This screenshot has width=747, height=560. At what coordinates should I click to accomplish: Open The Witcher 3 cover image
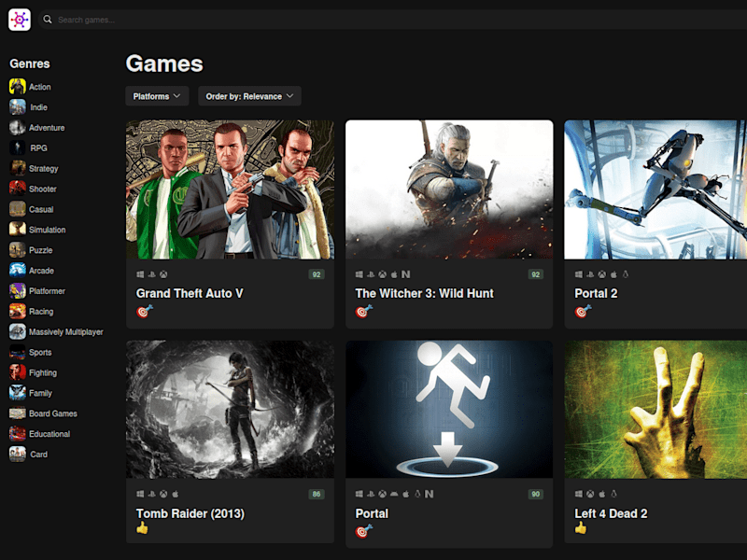449,189
